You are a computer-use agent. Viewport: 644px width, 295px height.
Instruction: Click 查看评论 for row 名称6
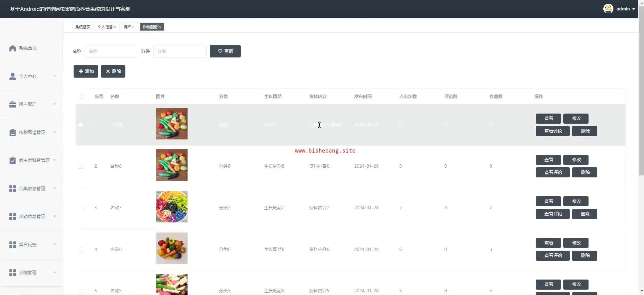pyautogui.click(x=553, y=255)
